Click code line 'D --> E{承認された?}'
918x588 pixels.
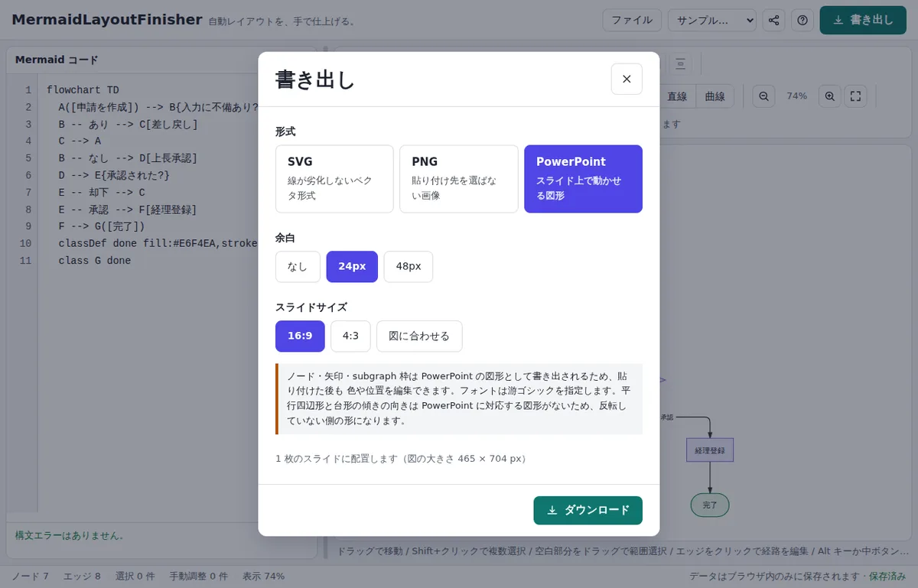coord(113,175)
